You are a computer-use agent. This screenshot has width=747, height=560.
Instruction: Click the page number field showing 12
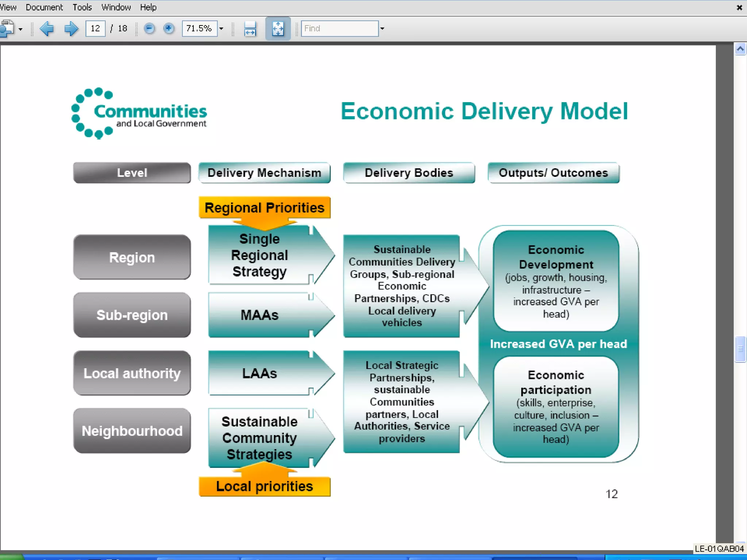pos(95,28)
